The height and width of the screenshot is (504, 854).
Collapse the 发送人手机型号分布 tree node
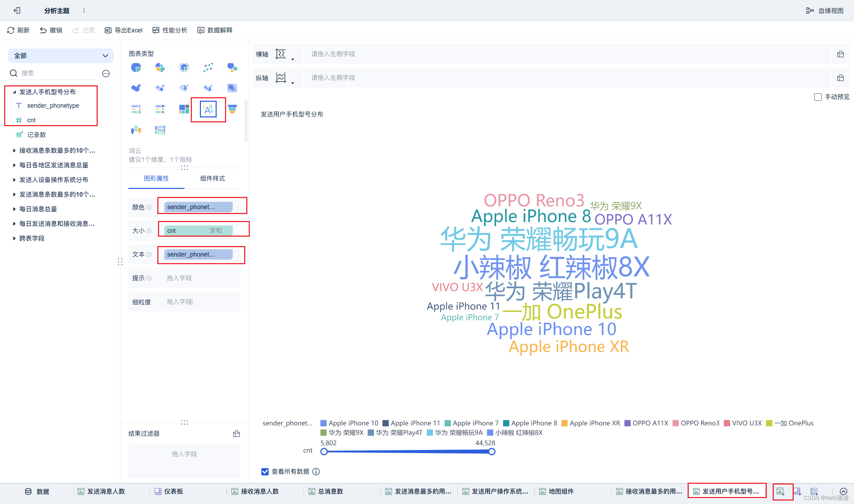[14, 92]
